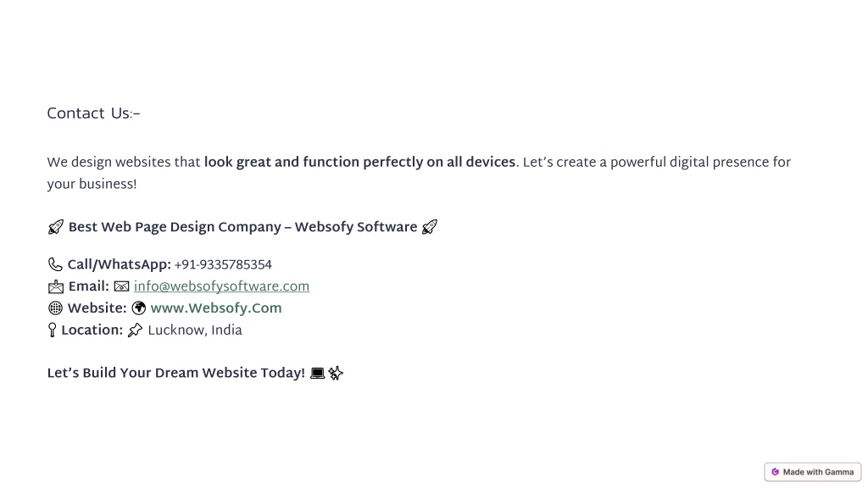868x488 pixels.
Task: Click the Let's Build Your Dream Website text
Action: tap(176, 373)
